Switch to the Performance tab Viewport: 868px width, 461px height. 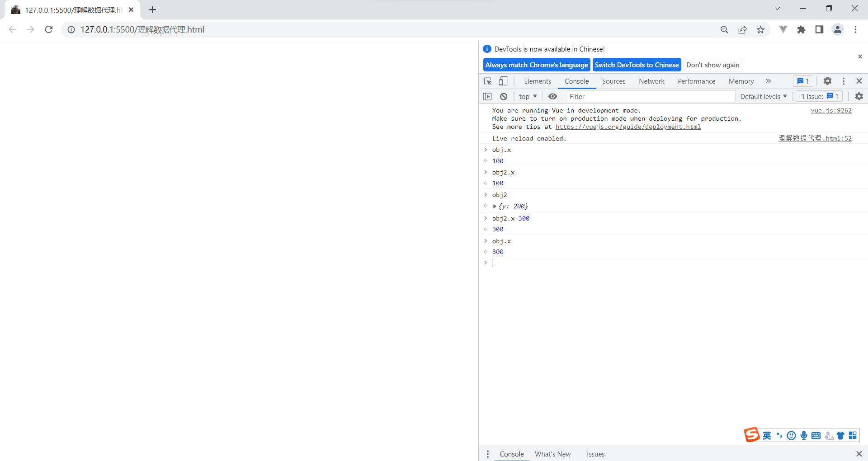[x=697, y=81]
